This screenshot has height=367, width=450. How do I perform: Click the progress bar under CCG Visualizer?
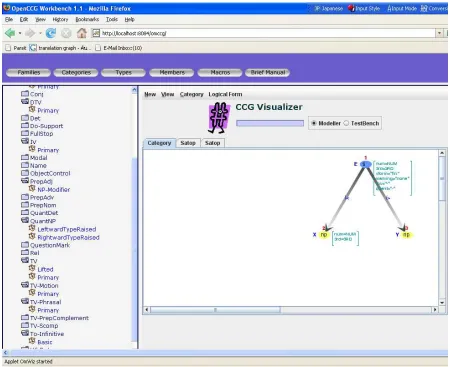pos(270,123)
